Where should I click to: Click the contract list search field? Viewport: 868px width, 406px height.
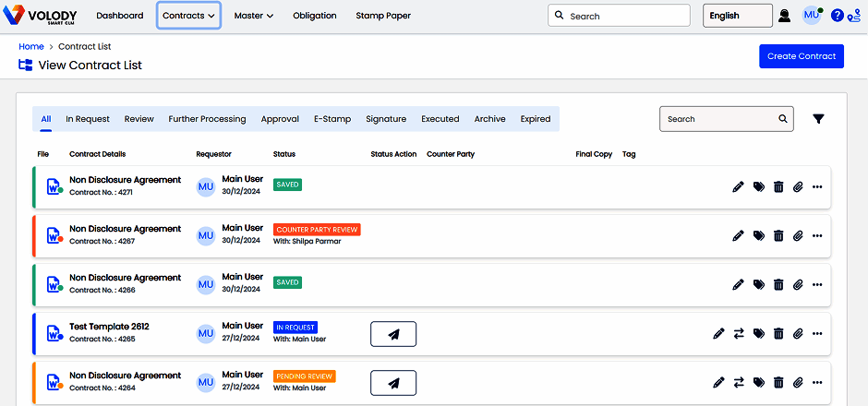[720, 119]
